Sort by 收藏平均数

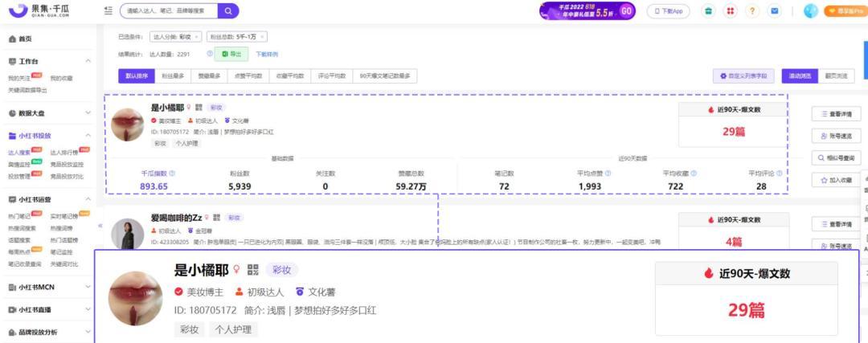[x=290, y=76]
